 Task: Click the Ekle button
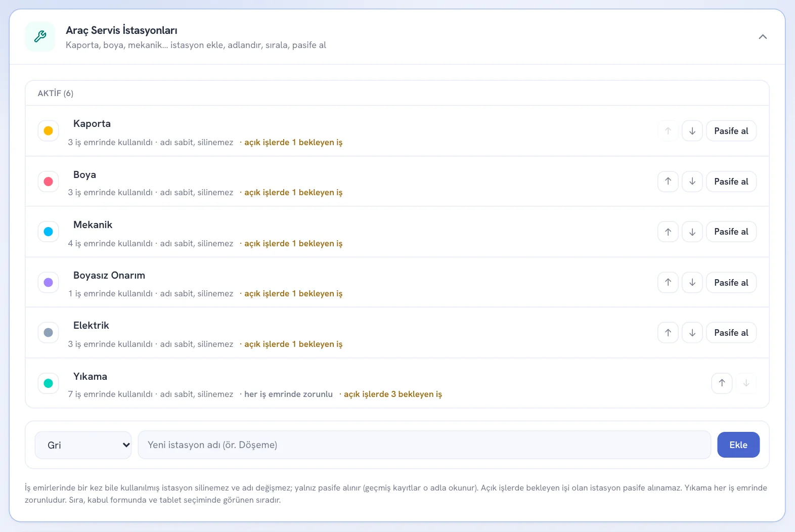pyautogui.click(x=738, y=445)
